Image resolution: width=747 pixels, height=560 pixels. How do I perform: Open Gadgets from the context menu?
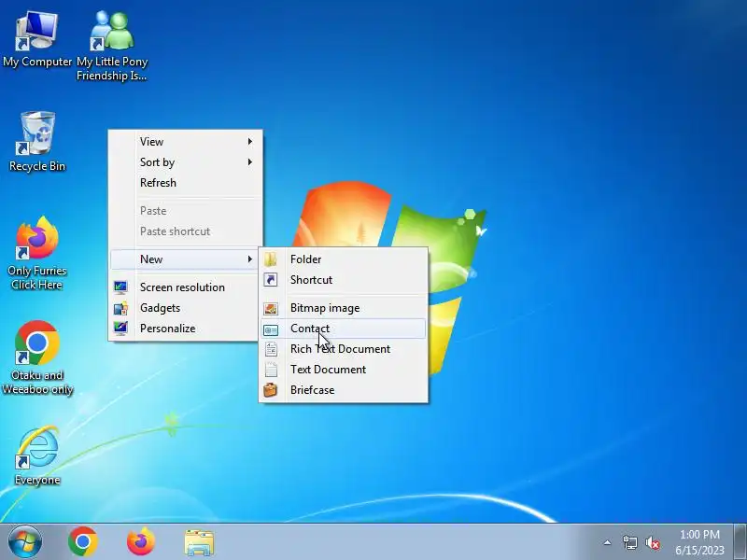point(186,308)
